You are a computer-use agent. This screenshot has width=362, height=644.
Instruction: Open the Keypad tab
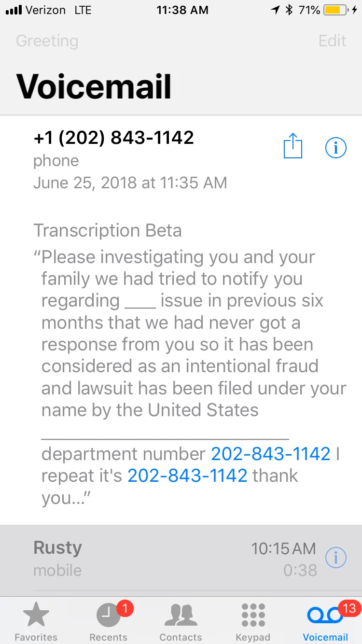pyautogui.click(x=253, y=622)
